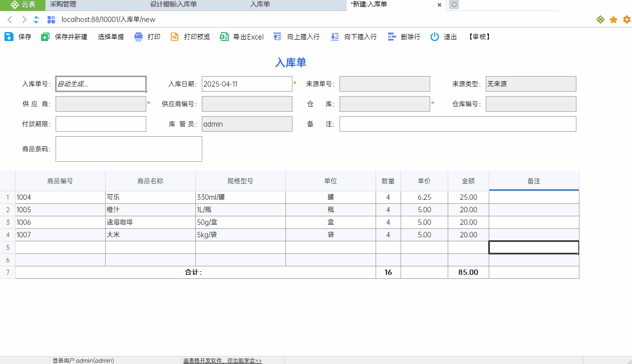Screen dimensions: 632x364
Task: Click the 来源类型 field showing 无来源
Action: (531, 84)
